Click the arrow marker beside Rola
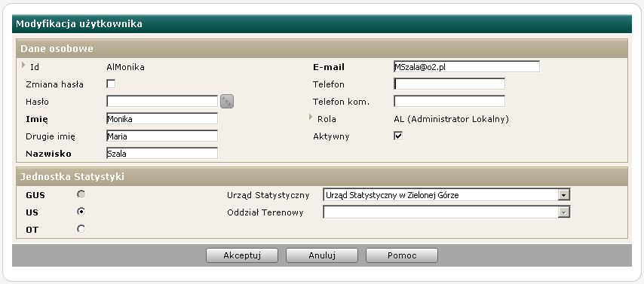 pos(311,117)
